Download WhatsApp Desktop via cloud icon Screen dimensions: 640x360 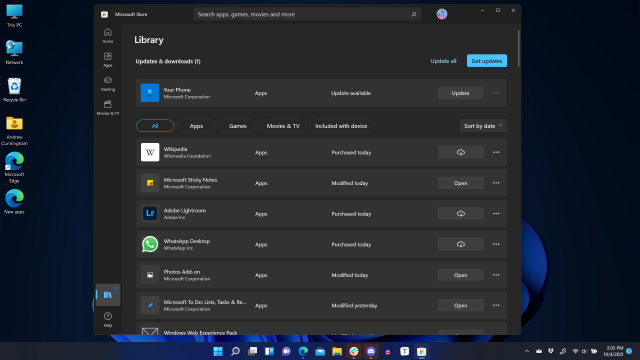click(460, 244)
